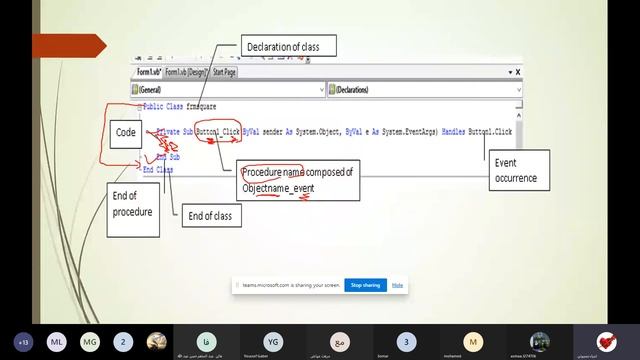Click the 'Declaration of class' label box
This screenshot has height=360, width=640.
pyautogui.click(x=289, y=46)
